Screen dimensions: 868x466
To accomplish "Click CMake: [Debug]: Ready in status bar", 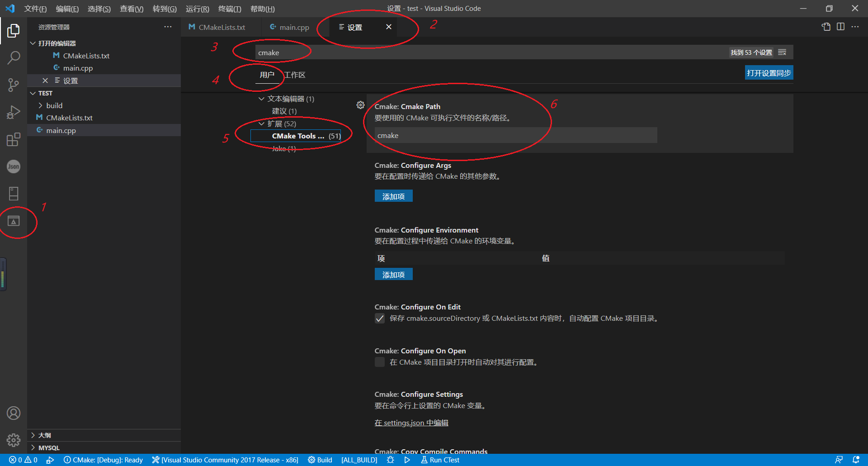I will point(103,460).
